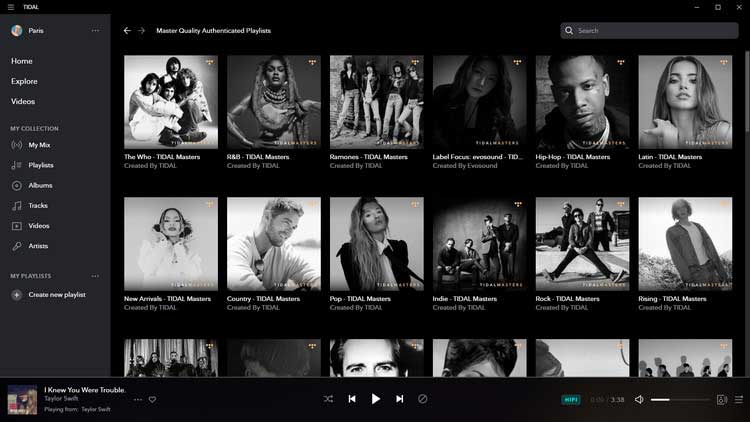The height and width of the screenshot is (422, 750).
Task: Open Artists in My Collection
Action: tap(38, 246)
